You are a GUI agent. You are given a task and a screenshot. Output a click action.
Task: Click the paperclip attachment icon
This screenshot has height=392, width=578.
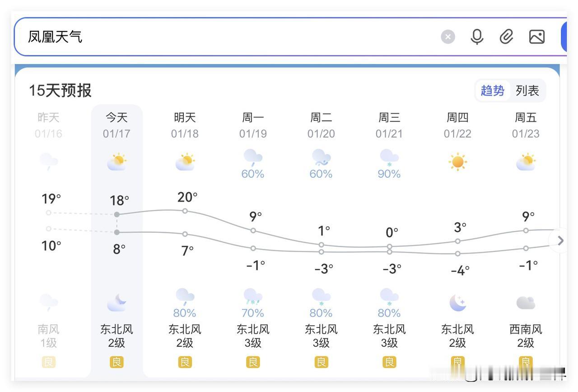click(x=507, y=37)
